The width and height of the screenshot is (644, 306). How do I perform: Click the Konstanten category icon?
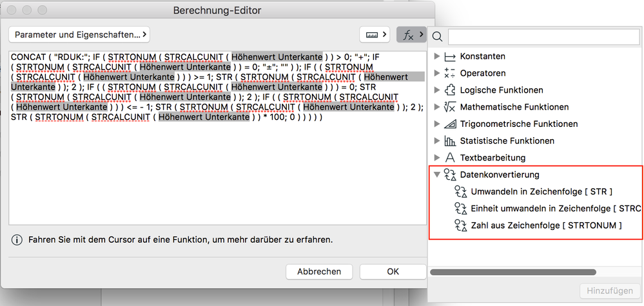tap(450, 56)
